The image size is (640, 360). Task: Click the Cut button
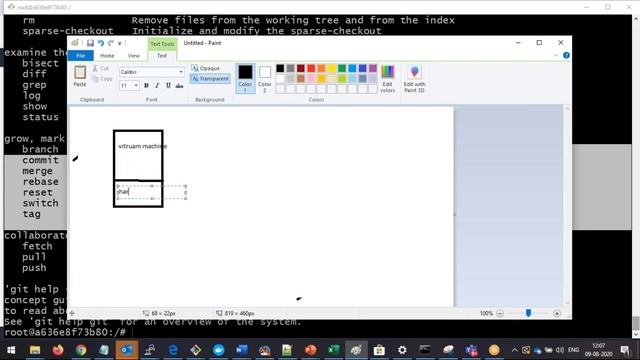click(101, 68)
